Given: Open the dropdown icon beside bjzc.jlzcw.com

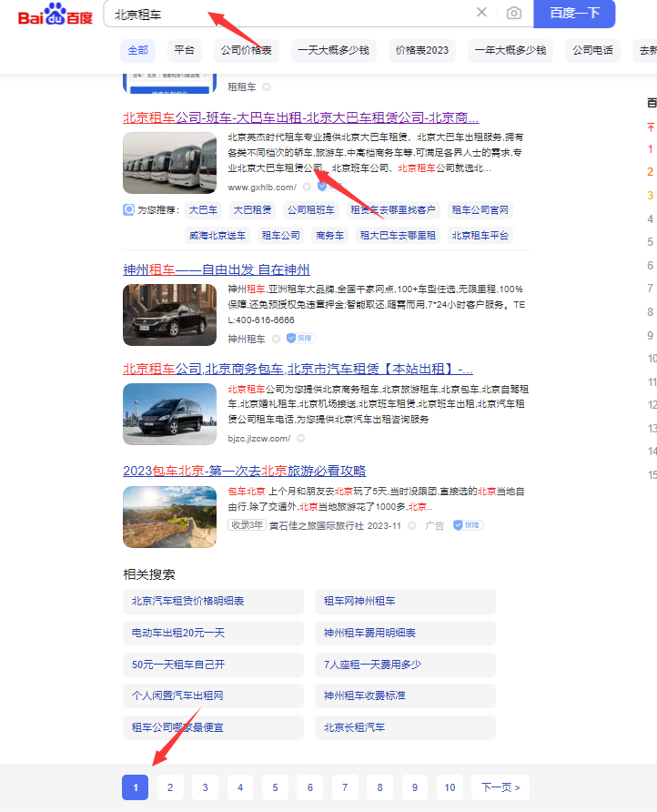Looking at the screenshot, I should [x=300, y=439].
